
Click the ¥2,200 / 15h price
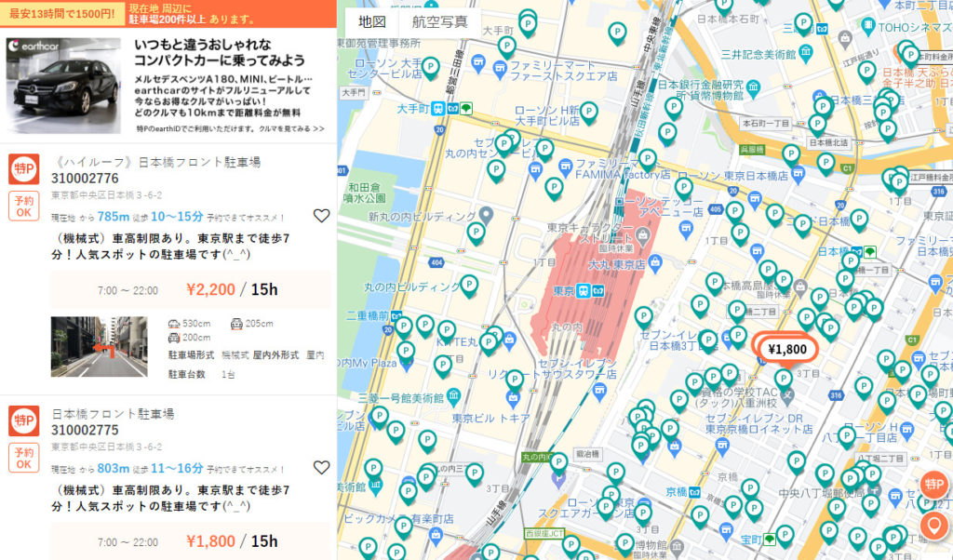(x=232, y=289)
